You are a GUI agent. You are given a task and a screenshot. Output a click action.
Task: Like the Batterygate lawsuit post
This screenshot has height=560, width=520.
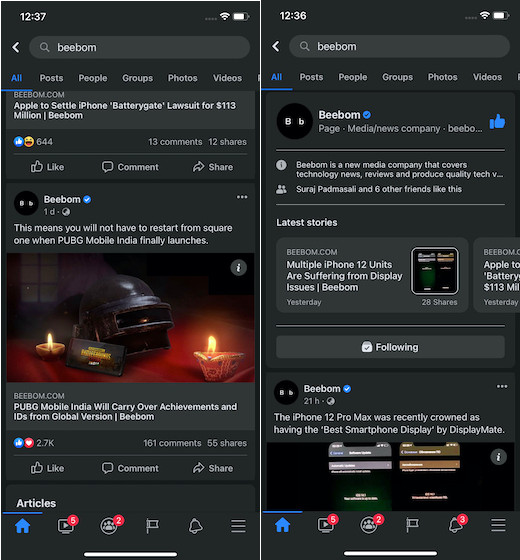coord(47,167)
